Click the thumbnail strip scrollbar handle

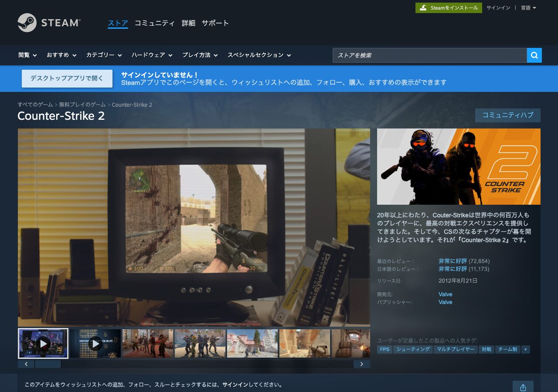[x=48, y=364]
